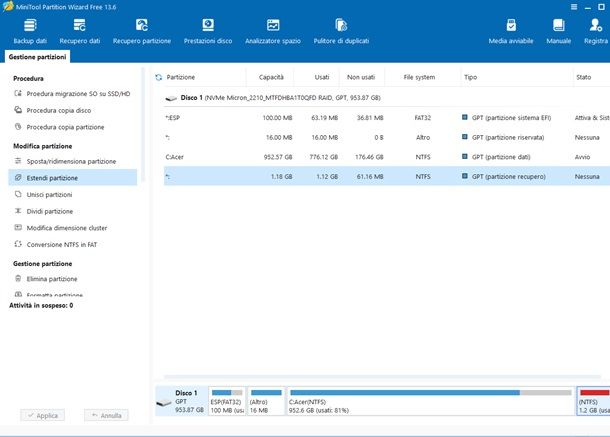
Task: Select the *:ESP partition row
Action: tap(387, 118)
